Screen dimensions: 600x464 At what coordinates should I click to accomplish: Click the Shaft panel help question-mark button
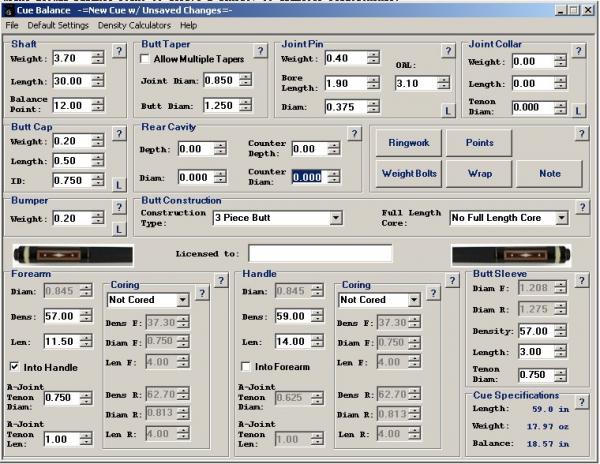pyautogui.click(x=119, y=50)
